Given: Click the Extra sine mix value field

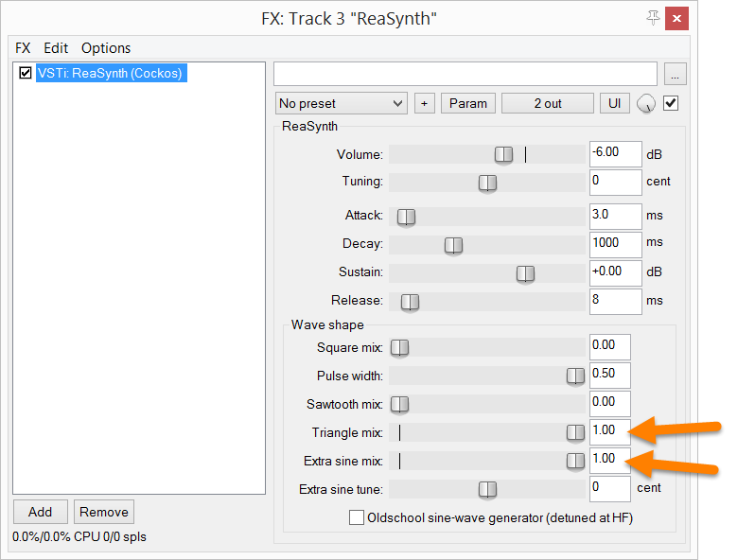Looking at the screenshot, I should pos(610,461).
